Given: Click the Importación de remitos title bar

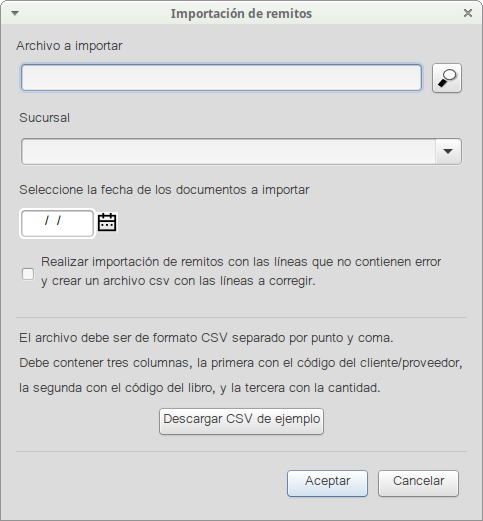Looking at the screenshot, I should [x=241, y=13].
